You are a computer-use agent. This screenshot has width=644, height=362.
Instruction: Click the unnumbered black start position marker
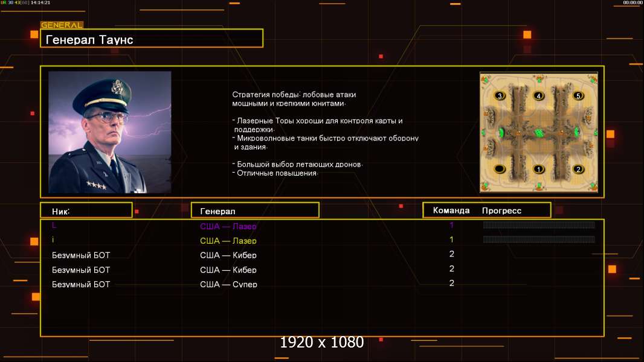tap(500, 169)
